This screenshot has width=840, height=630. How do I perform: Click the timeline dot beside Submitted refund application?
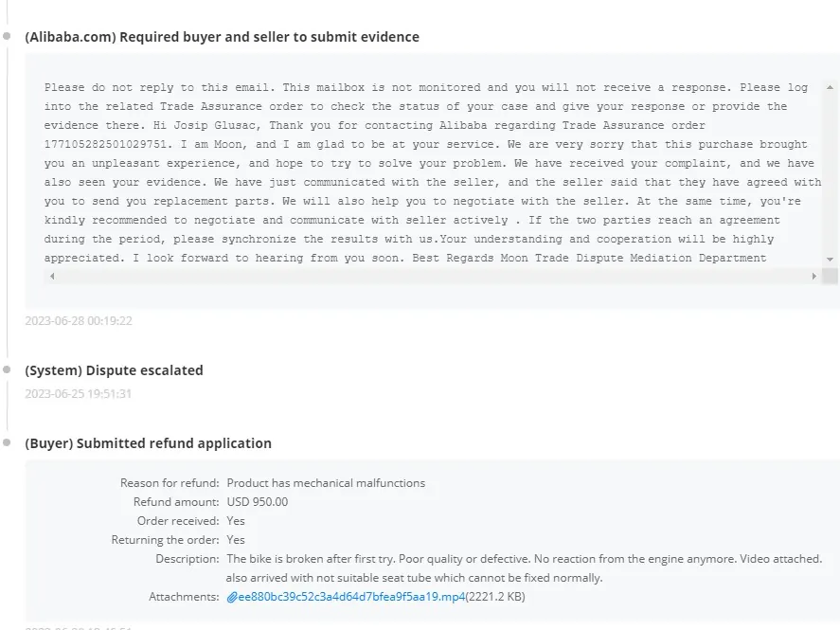coord(7,442)
